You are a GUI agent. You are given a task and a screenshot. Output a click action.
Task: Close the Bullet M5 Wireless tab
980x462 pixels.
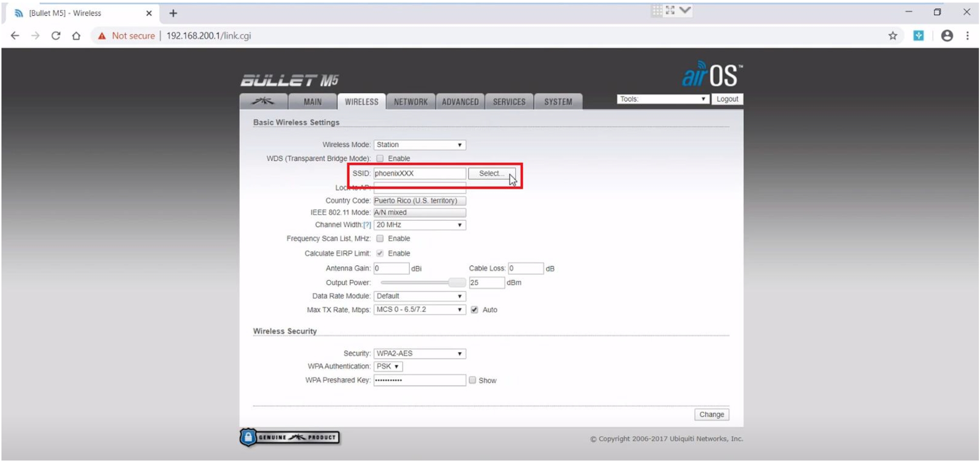point(149,13)
